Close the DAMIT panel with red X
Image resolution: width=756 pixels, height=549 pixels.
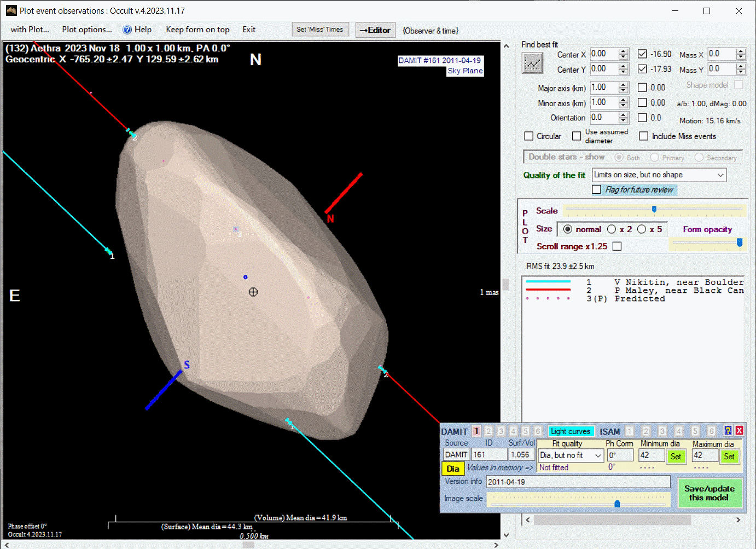click(739, 431)
